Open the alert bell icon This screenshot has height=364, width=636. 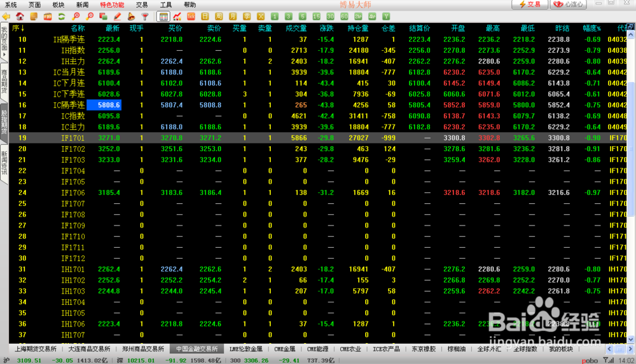[131, 17]
